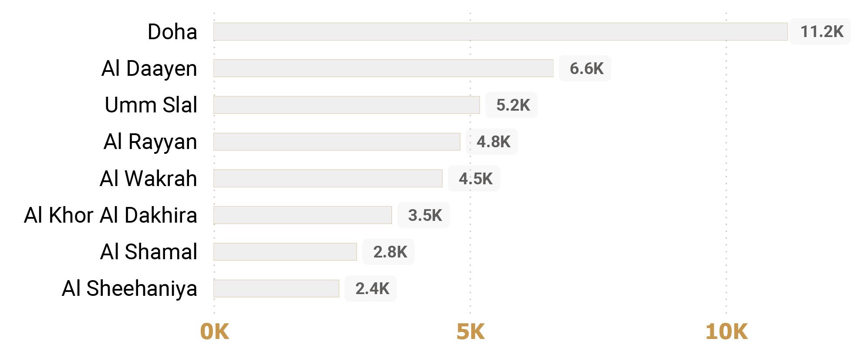Select the Al Khor Al Dakhira bar
Viewport: 868px width, 349px height.
tap(303, 215)
